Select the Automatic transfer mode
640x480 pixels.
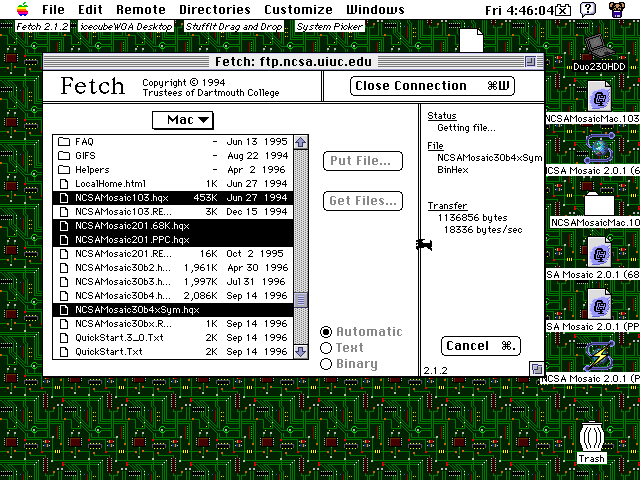coord(326,332)
